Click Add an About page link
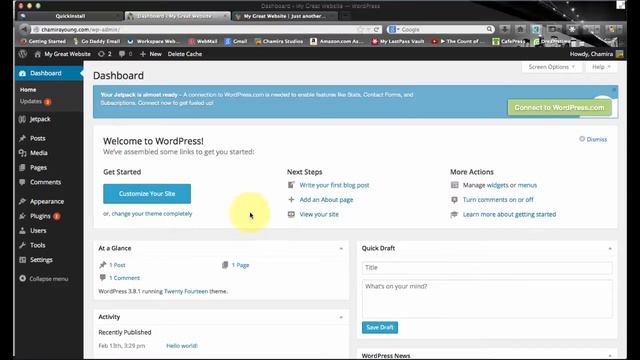The image size is (640, 360). [327, 200]
